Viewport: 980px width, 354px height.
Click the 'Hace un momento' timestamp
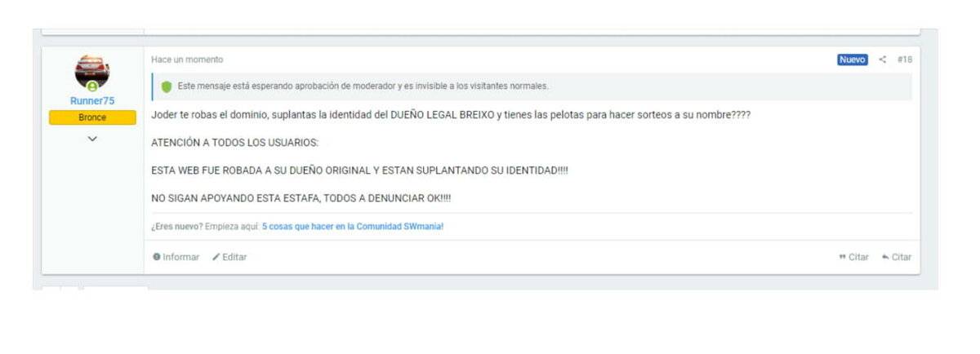187,60
